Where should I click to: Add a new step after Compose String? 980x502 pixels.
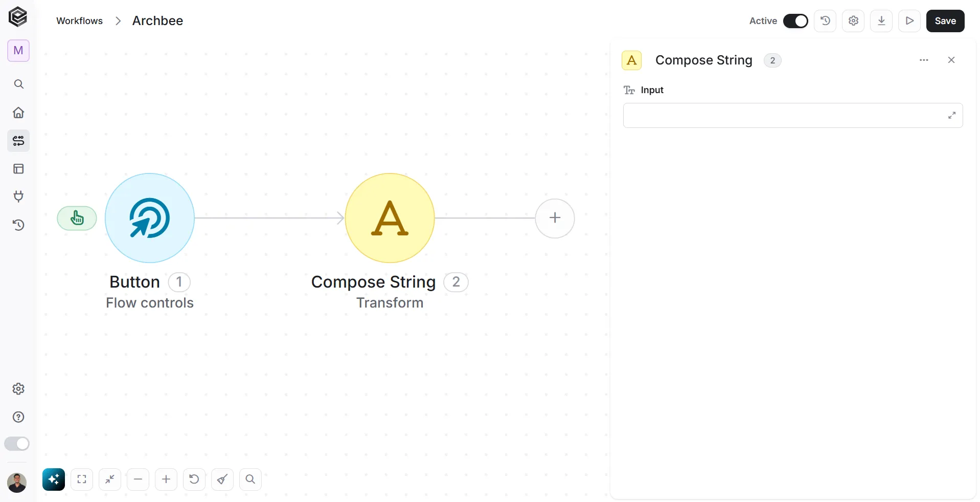555,219
